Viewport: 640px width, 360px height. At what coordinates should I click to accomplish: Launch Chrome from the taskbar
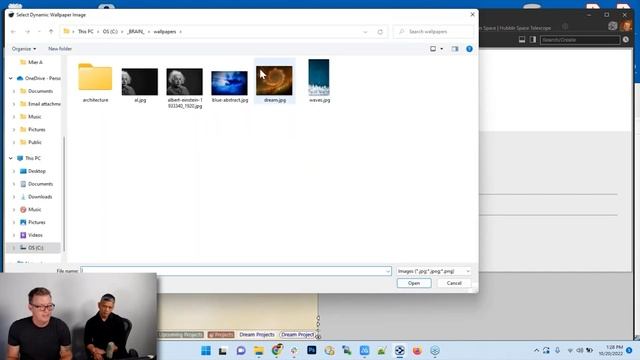(x=277, y=350)
